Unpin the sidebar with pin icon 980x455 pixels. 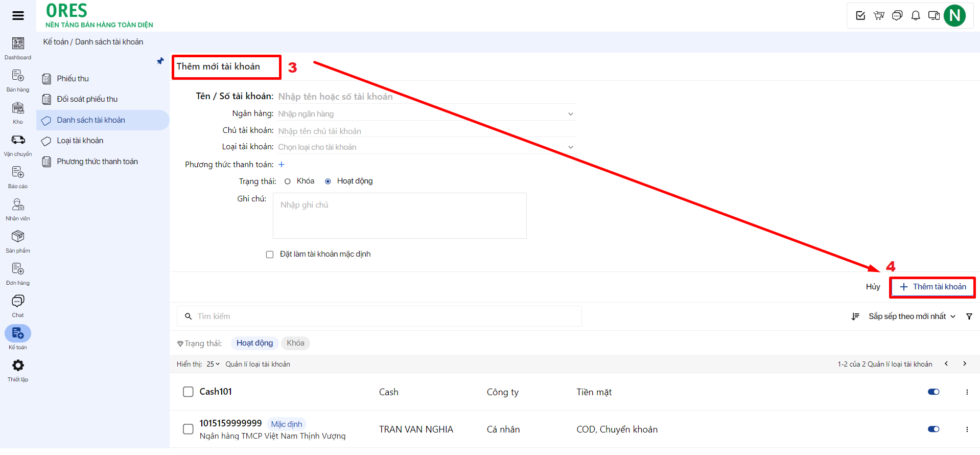[x=160, y=61]
